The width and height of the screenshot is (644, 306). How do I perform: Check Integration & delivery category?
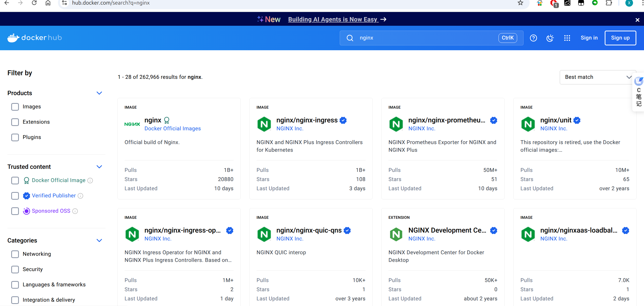[x=15, y=300]
